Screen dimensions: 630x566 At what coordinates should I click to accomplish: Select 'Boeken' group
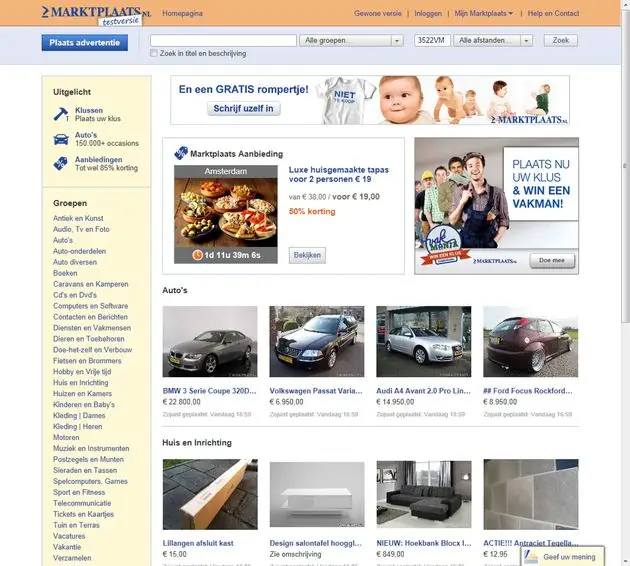coord(65,273)
